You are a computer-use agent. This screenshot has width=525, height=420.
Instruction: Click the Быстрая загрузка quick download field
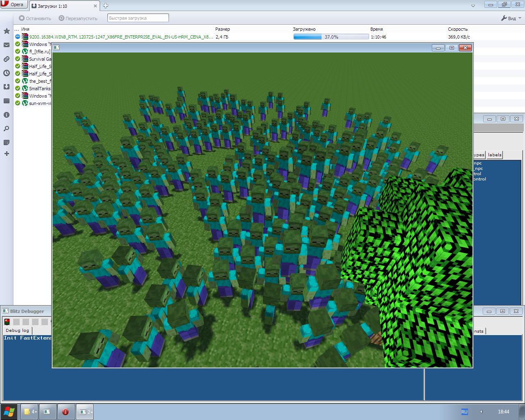(138, 18)
